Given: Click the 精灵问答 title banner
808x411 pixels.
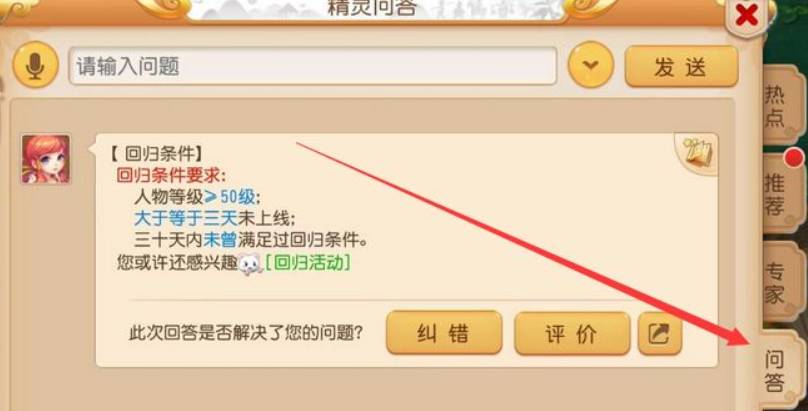Looking at the screenshot, I should click(372, 8).
